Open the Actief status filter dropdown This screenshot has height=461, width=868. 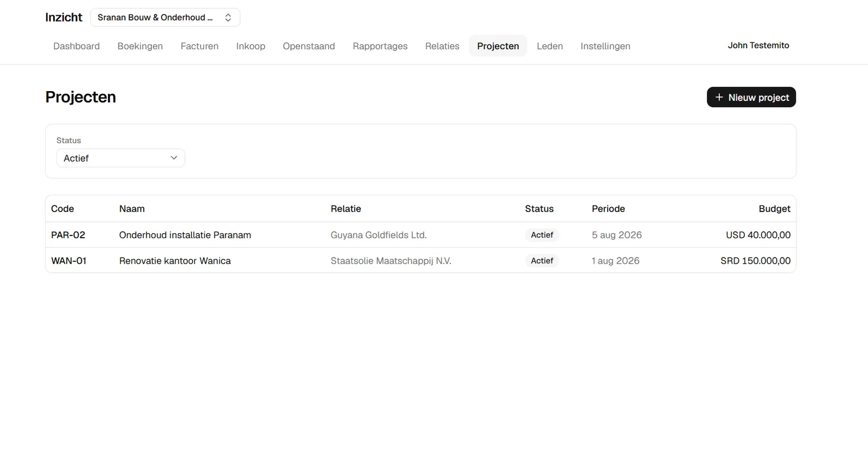coord(120,158)
